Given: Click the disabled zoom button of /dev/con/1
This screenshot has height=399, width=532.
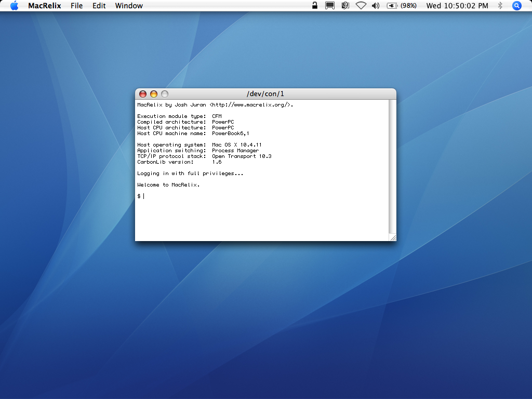Looking at the screenshot, I should pyautogui.click(x=165, y=94).
